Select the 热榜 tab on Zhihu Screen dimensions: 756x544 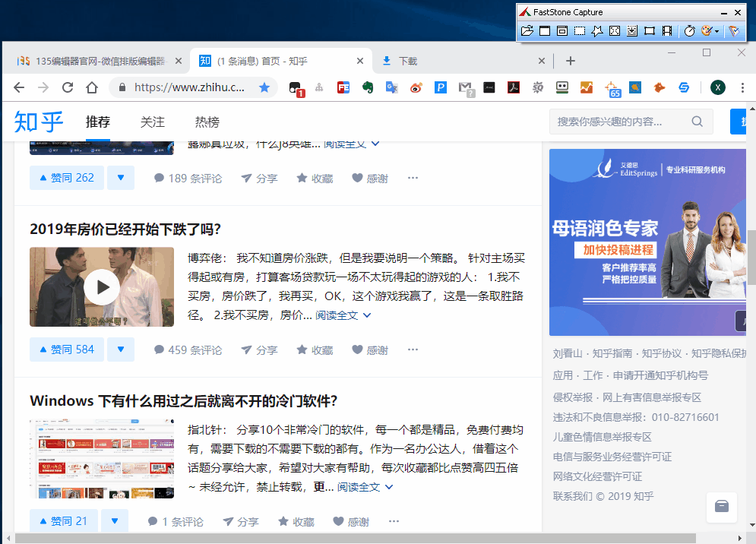point(207,122)
